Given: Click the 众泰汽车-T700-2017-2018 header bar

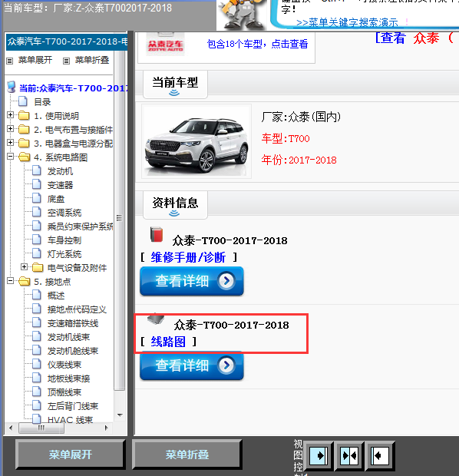Looking at the screenshot, I should (x=67, y=41).
